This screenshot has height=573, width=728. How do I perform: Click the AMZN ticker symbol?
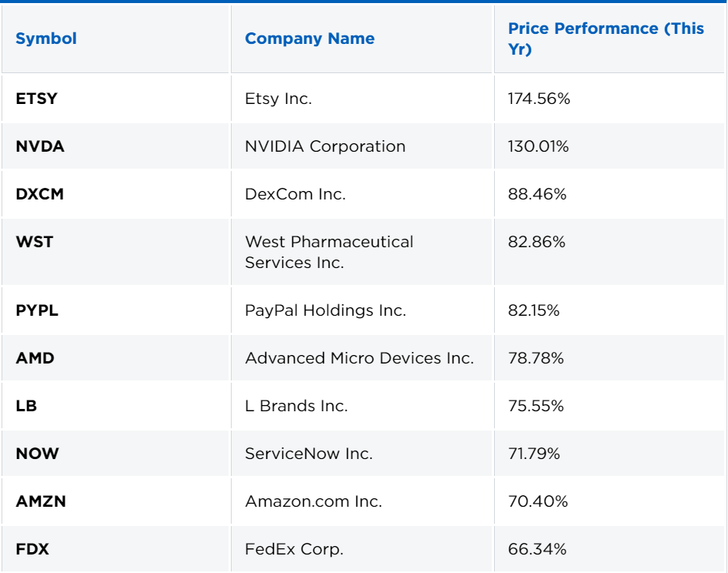(41, 501)
